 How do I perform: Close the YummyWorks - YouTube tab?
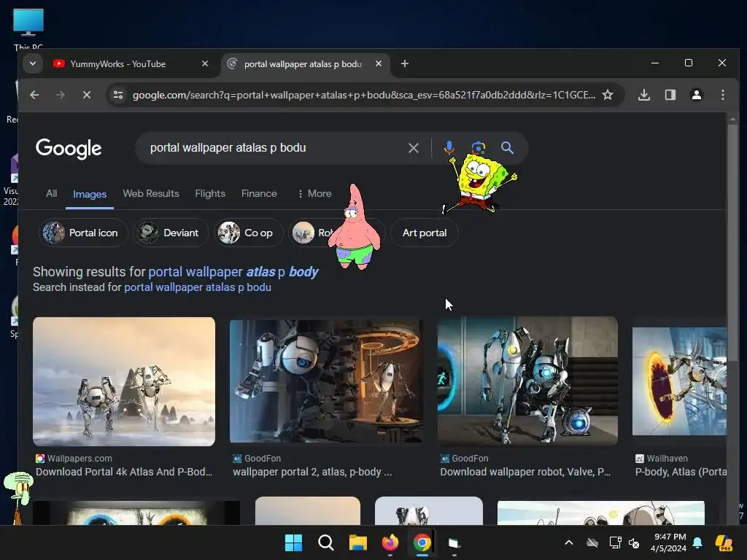(x=205, y=64)
